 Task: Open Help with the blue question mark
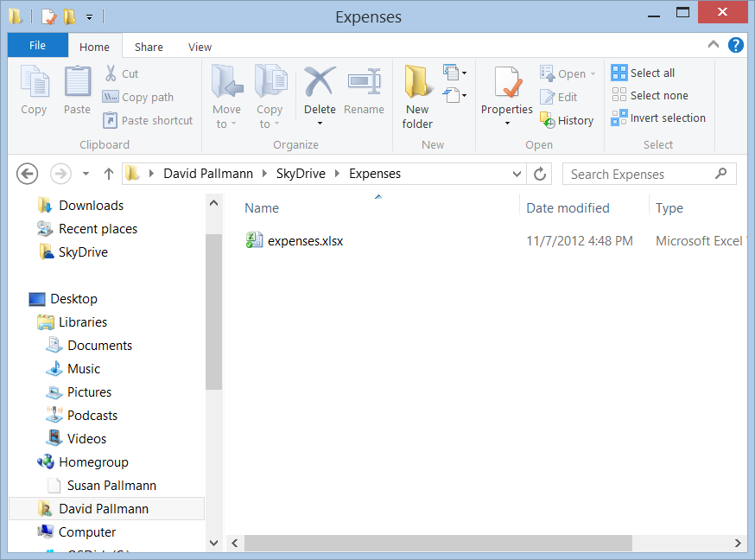735,45
